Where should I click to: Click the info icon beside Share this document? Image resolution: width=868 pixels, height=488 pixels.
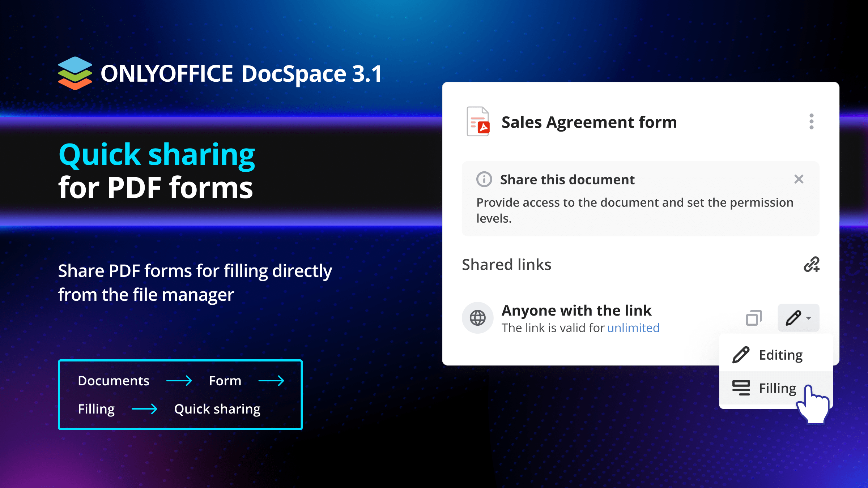(484, 179)
